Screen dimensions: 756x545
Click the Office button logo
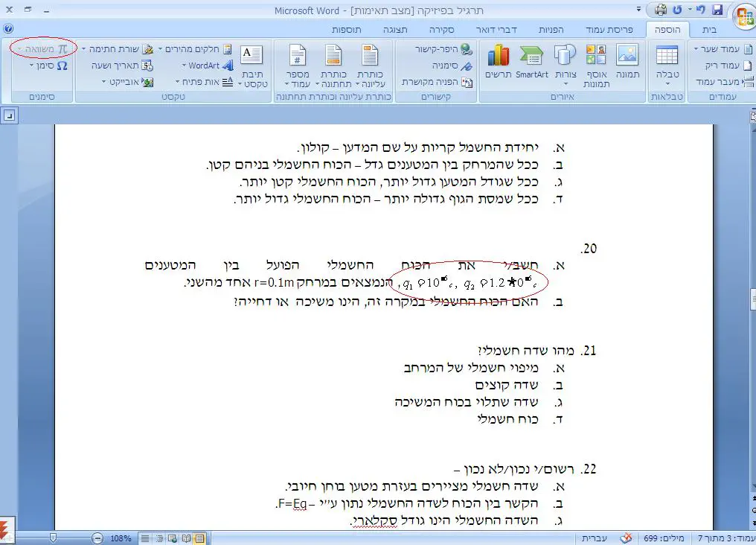pyautogui.click(x=743, y=15)
